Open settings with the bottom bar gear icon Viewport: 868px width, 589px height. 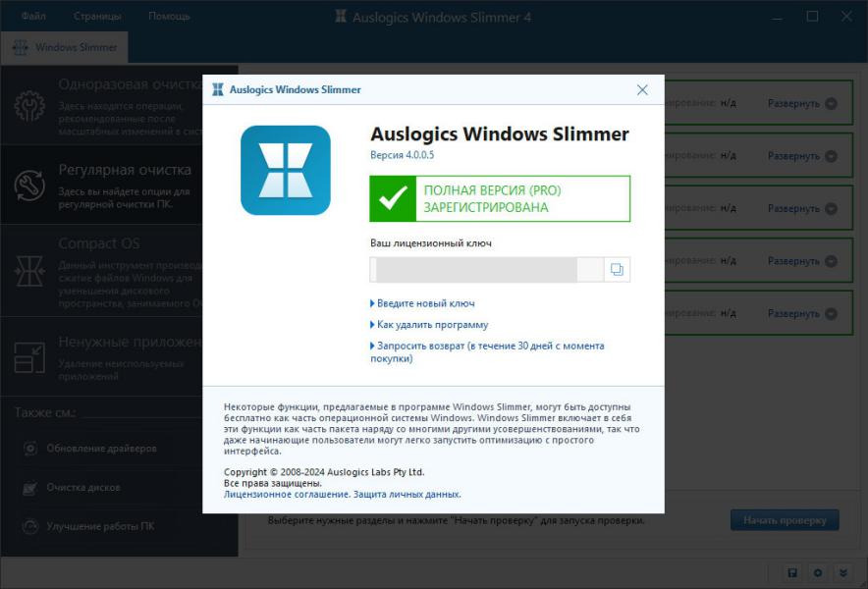(818, 572)
